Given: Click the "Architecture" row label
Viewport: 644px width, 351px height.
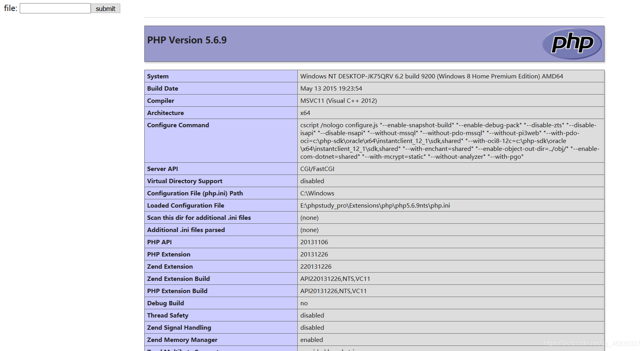Looking at the screenshot, I should tap(165, 113).
